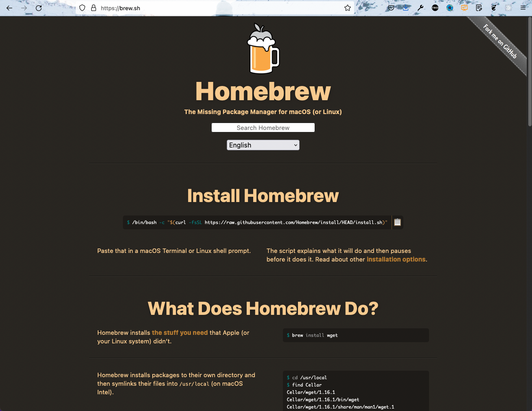The width and height of the screenshot is (532, 411).
Task: Open the English language dropdown
Action: [263, 145]
